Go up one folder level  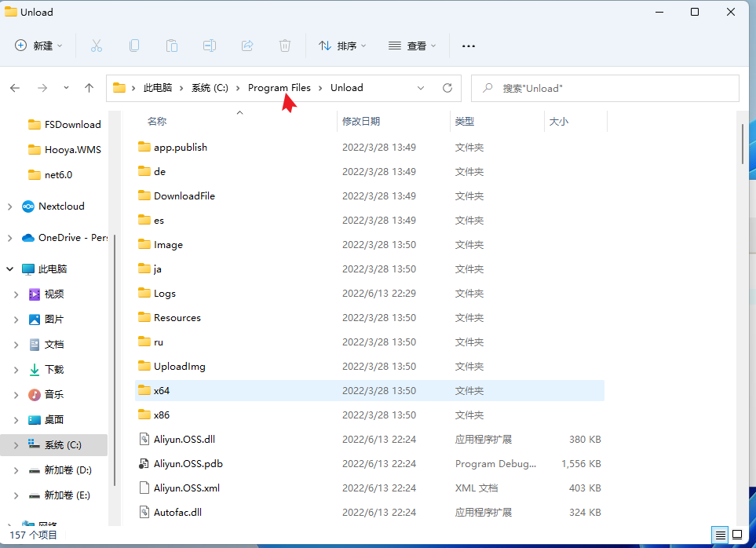tap(89, 88)
